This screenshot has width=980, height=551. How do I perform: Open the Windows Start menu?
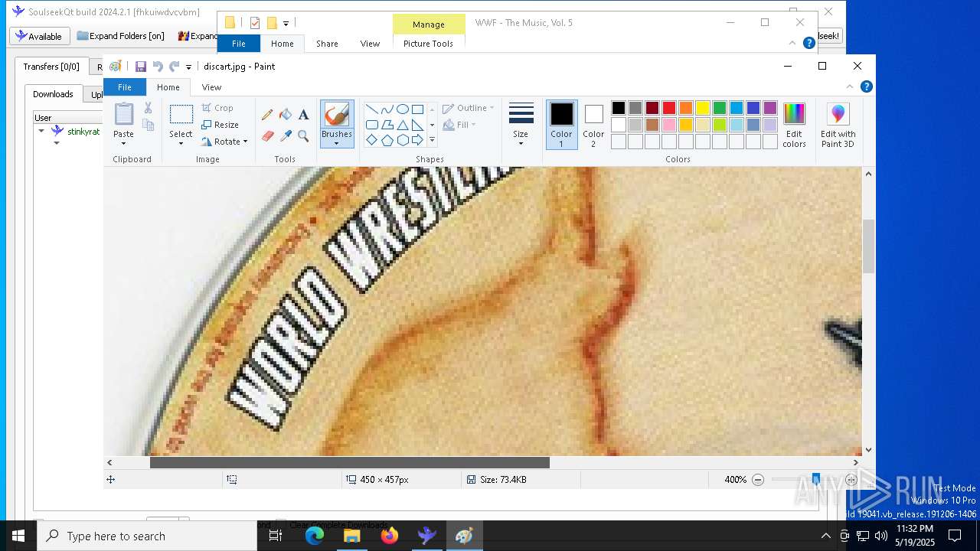click(18, 536)
